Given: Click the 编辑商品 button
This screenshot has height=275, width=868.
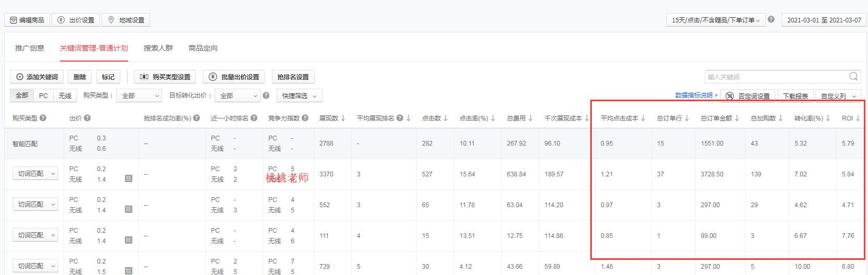Looking at the screenshot, I should [x=27, y=20].
